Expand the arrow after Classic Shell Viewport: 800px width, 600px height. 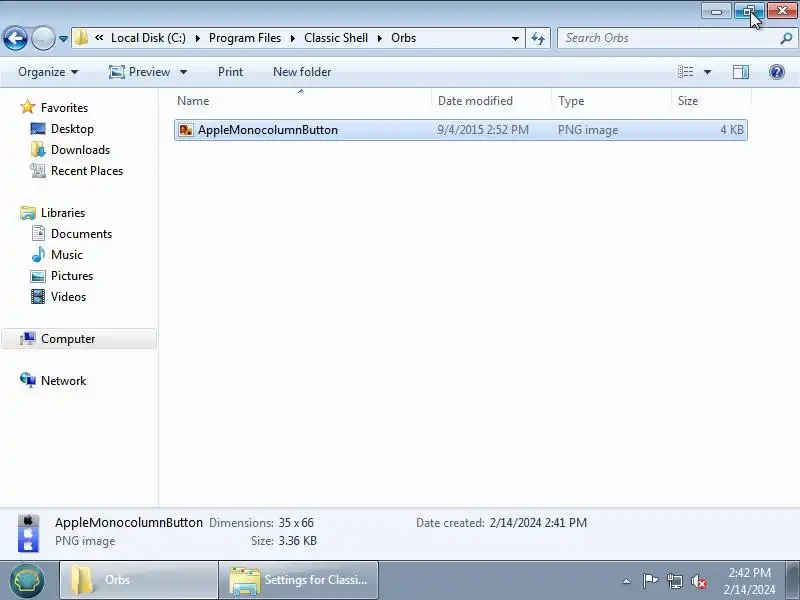point(380,38)
